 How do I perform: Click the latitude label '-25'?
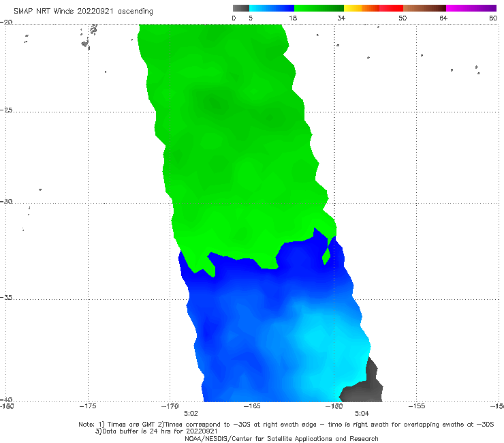click(6, 110)
